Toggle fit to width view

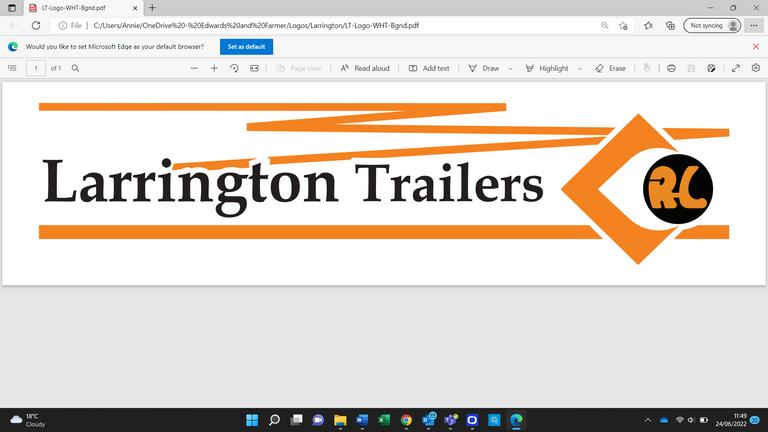254,68
